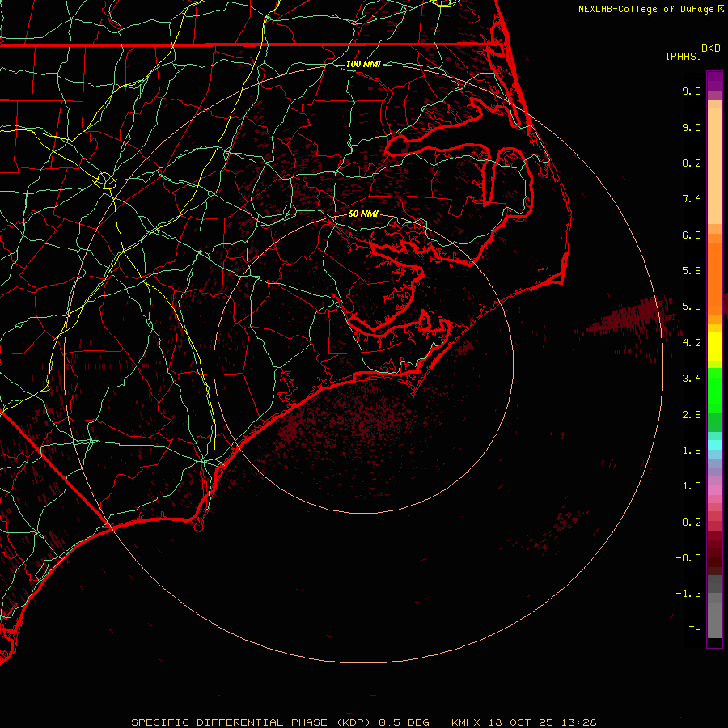Click the -1.3 scale value
This screenshot has width=728, height=728.
[x=688, y=594]
